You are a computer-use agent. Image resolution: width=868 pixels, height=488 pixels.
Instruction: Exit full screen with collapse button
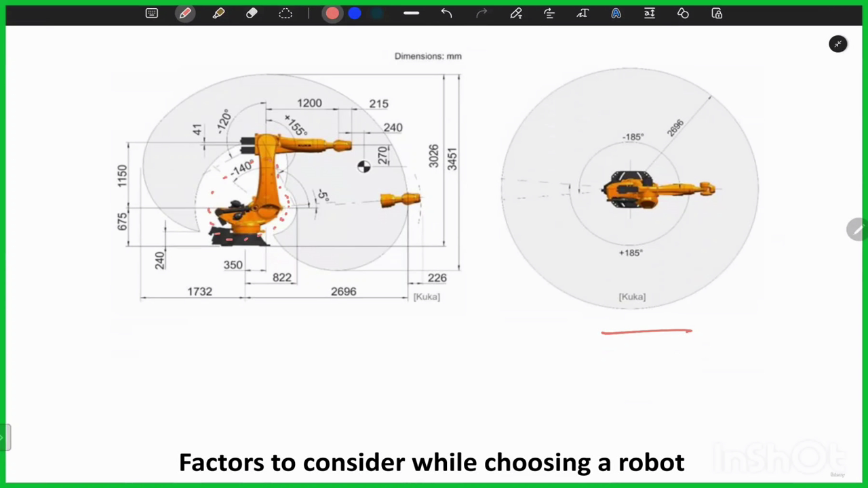(838, 44)
